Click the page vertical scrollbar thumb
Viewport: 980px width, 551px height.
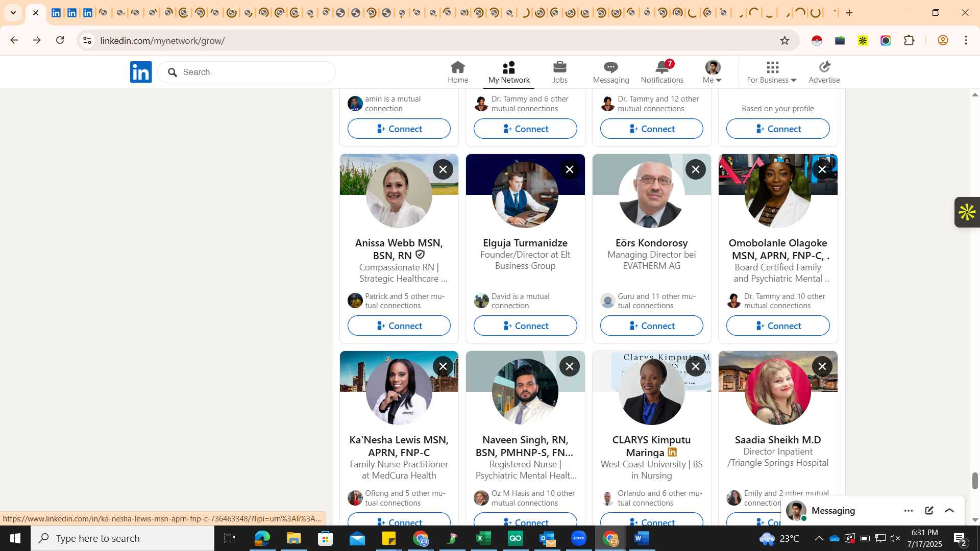pos(975,481)
